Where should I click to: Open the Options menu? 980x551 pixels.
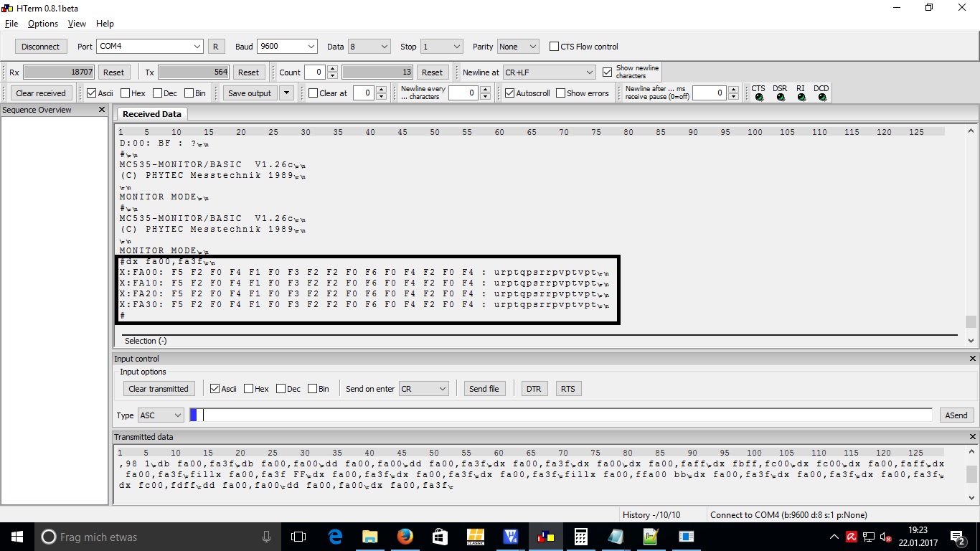coord(43,24)
